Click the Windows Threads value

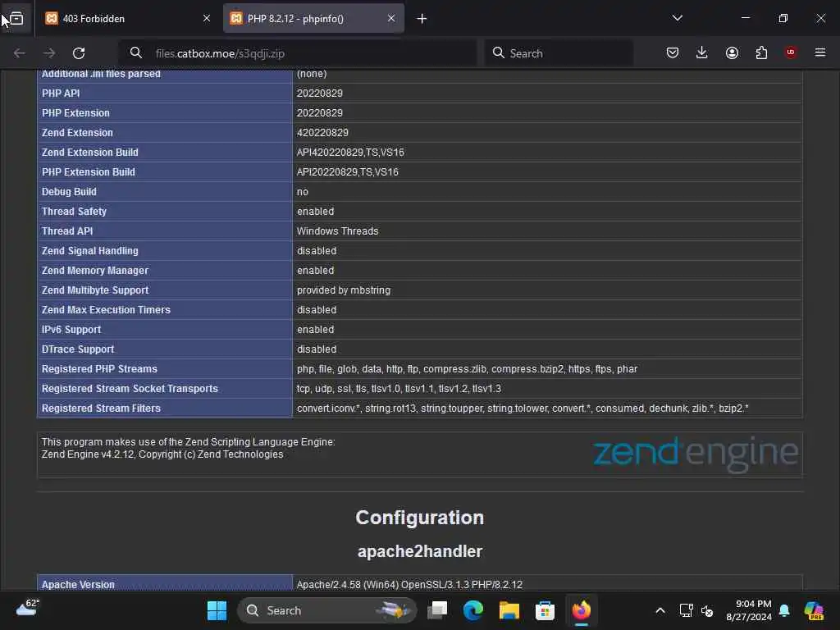[x=337, y=231]
